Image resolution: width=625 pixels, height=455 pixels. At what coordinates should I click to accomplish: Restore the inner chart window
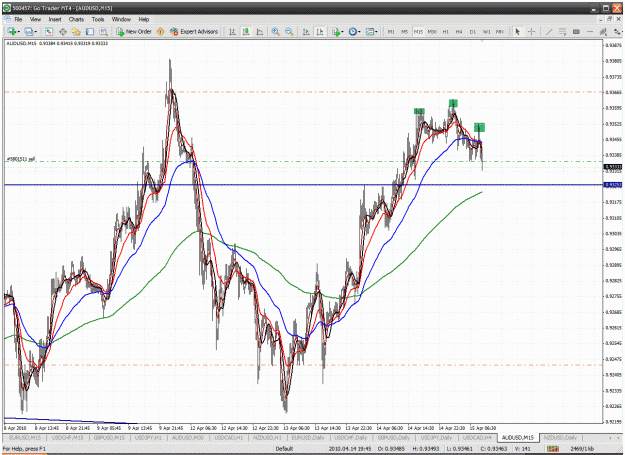pos(609,19)
